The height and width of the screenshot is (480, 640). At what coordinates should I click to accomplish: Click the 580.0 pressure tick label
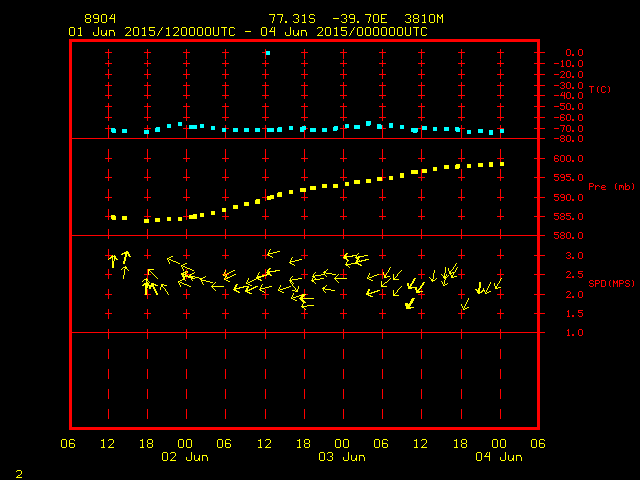coord(567,236)
